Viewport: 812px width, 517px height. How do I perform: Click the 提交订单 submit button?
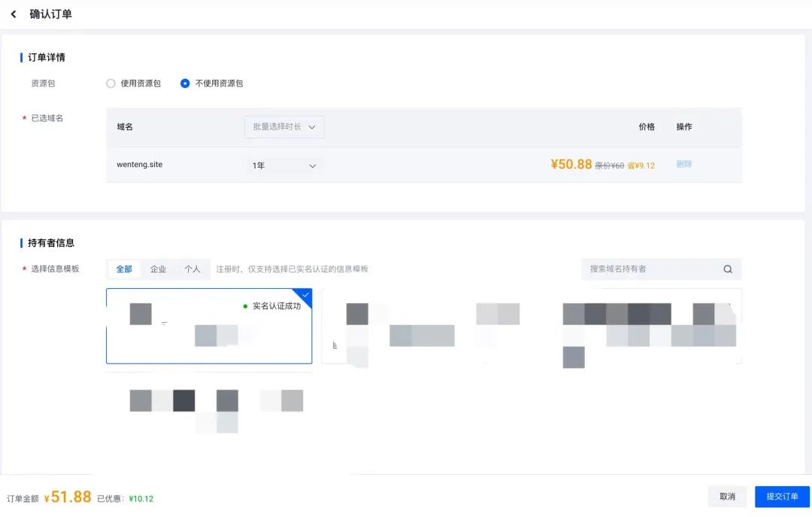point(782,496)
